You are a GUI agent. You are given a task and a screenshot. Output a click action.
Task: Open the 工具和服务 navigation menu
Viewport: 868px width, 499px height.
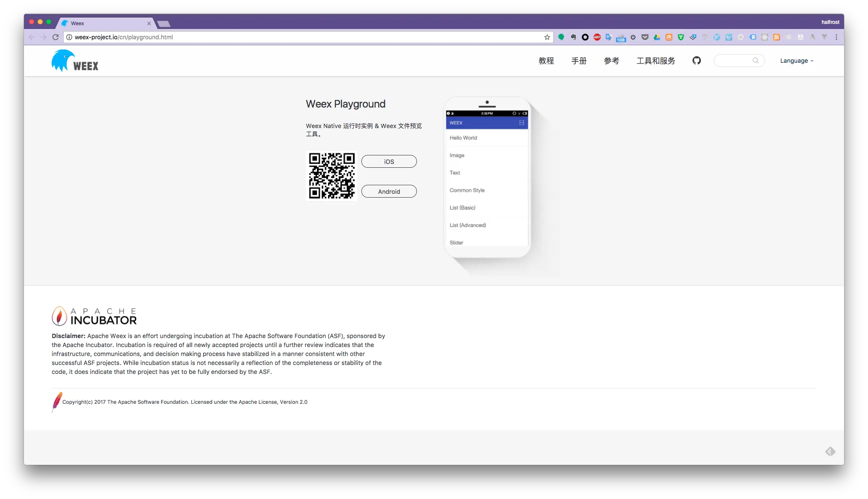656,61
